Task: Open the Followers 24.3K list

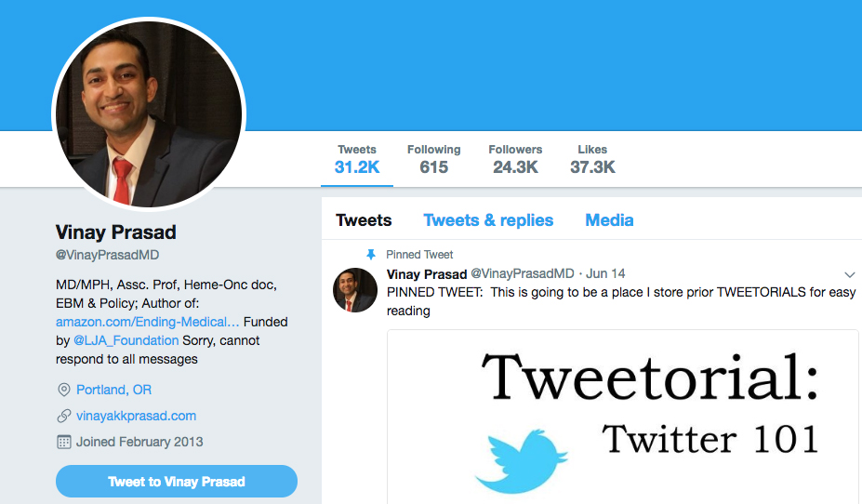Action: click(x=515, y=159)
